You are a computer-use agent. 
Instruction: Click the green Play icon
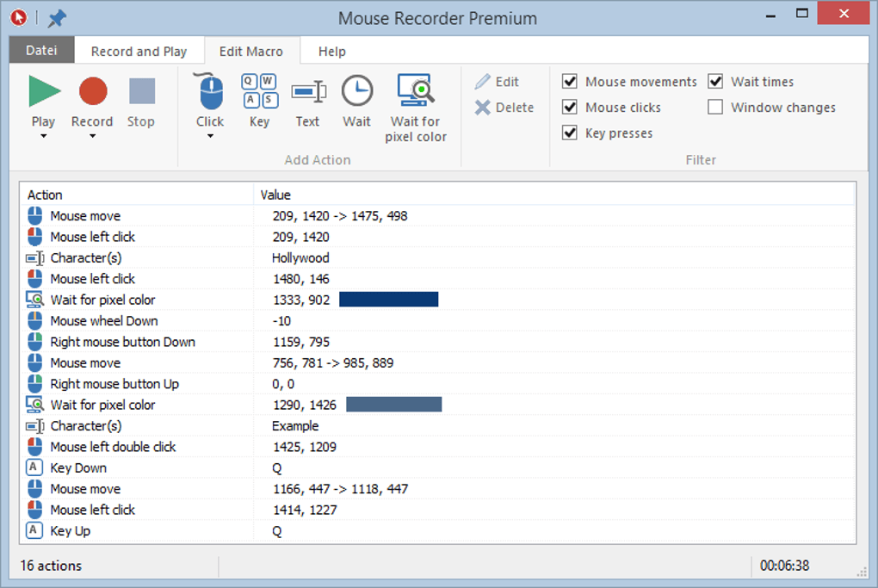44,90
